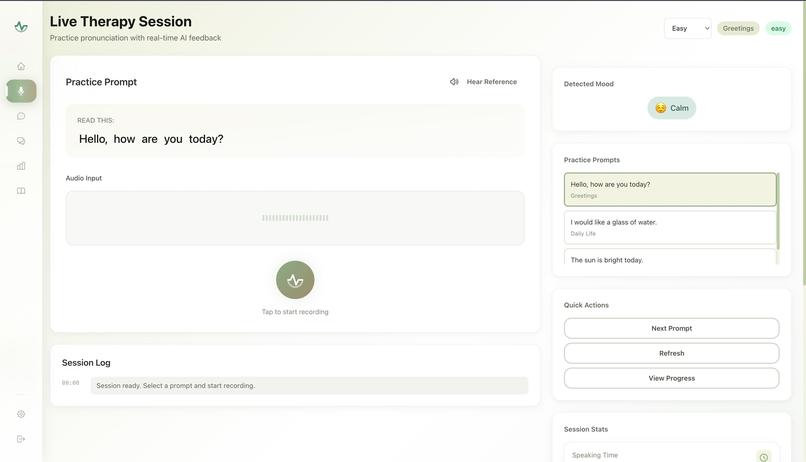Click the "Hello, how are you today?" read-aloud text
This screenshot has width=806, height=462.
pyautogui.click(x=151, y=139)
